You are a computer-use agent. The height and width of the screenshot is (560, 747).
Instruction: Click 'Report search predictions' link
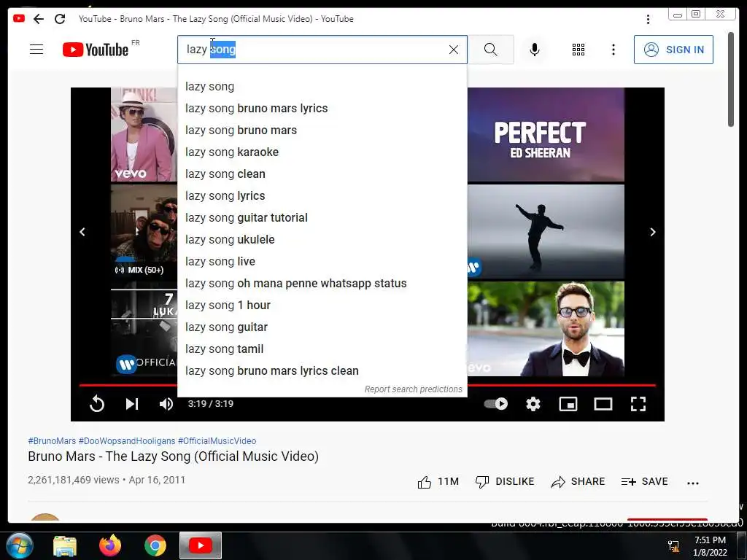[413, 389]
